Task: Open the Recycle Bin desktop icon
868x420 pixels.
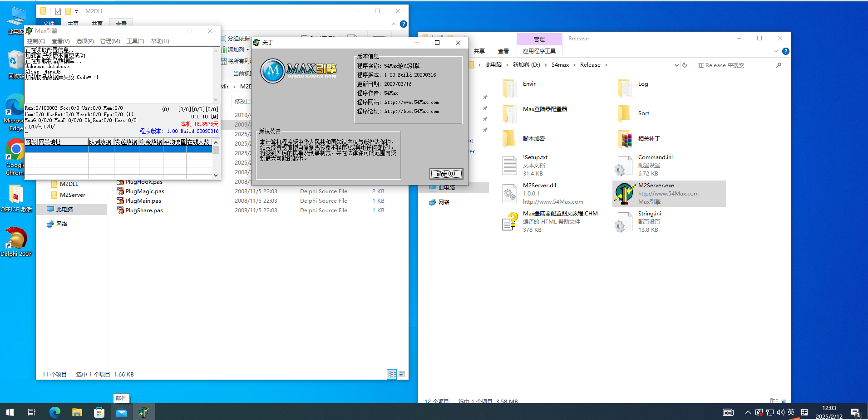Action: pos(16,64)
